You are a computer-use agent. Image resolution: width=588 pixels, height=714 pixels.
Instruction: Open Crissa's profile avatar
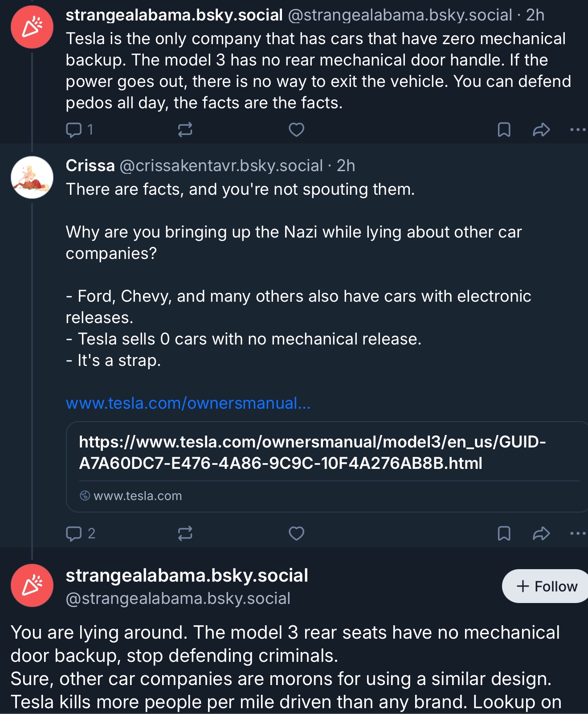pyautogui.click(x=32, y=177)
